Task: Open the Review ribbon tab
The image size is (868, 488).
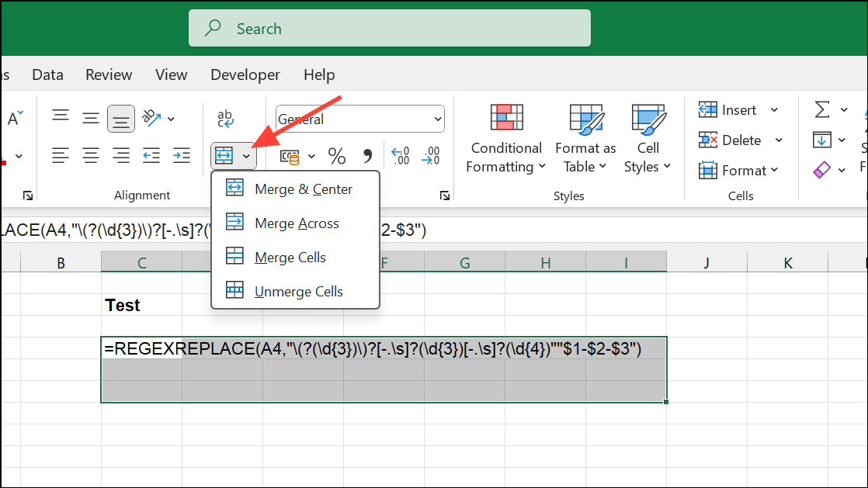Action: tap(108, 74)
